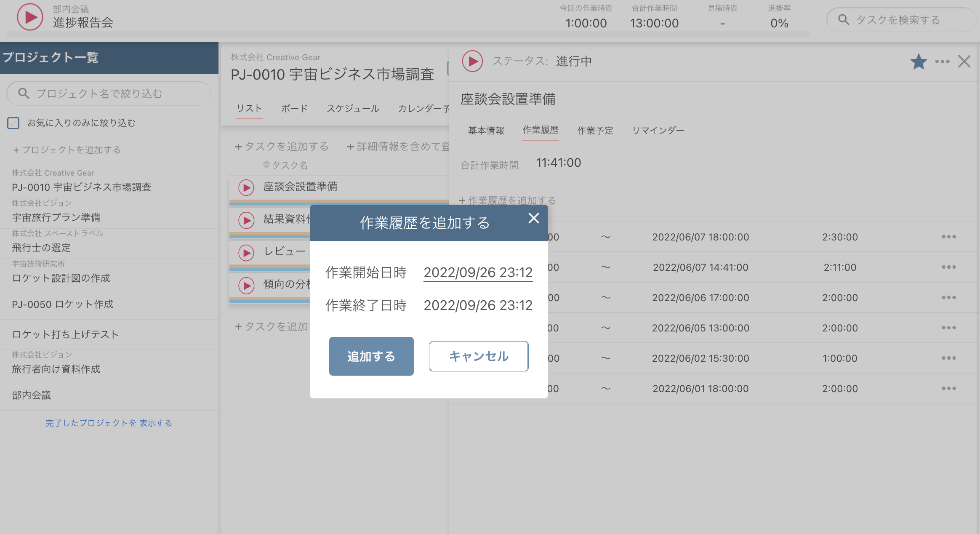Close the 作業履歴を追加する dialog
The image size is (980, 534).
coord(534,219)
